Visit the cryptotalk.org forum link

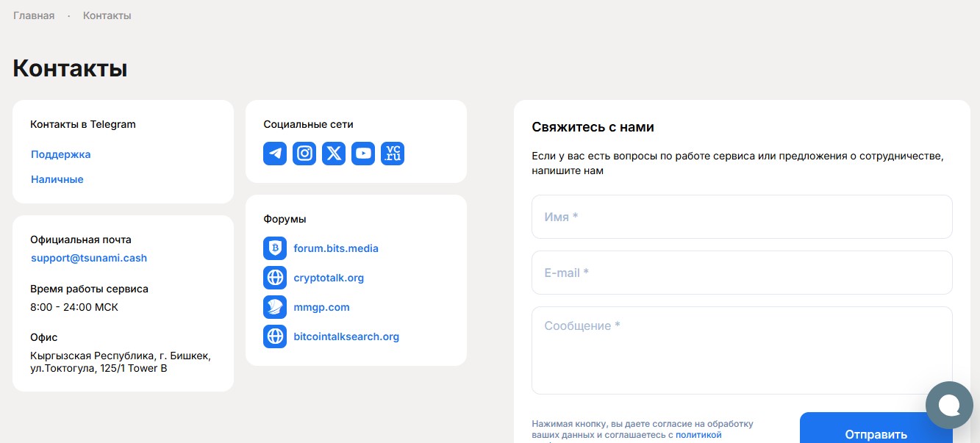coord(329,278)
